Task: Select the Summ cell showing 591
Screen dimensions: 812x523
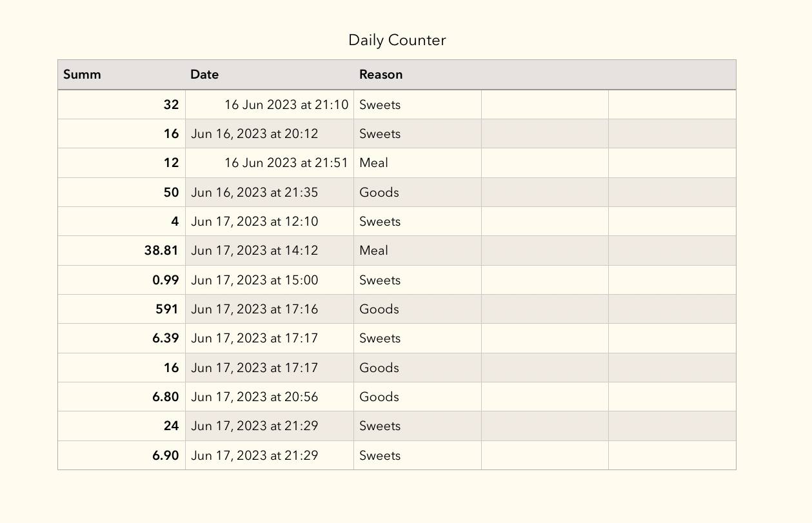Action: coord(121,309)
